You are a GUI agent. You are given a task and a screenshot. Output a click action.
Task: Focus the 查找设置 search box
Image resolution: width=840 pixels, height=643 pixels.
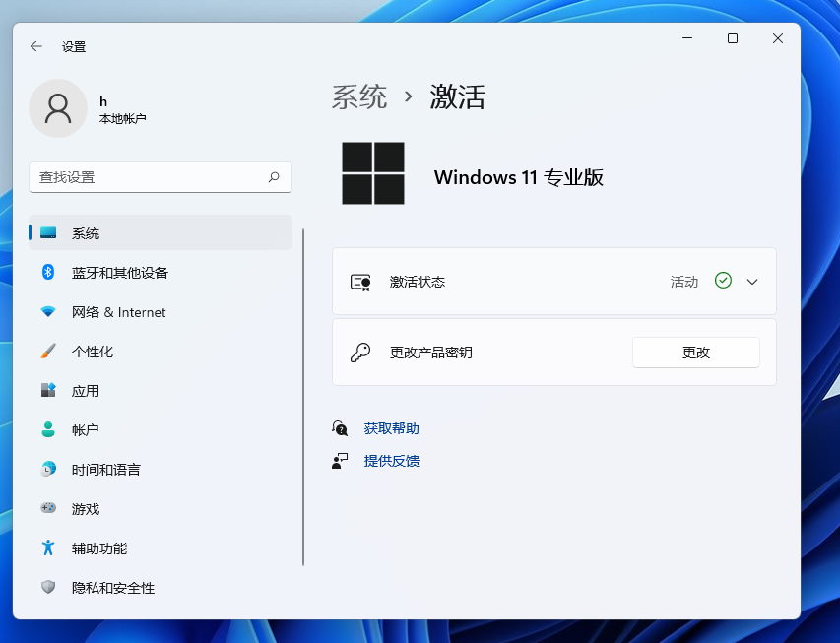coord(161,177)
